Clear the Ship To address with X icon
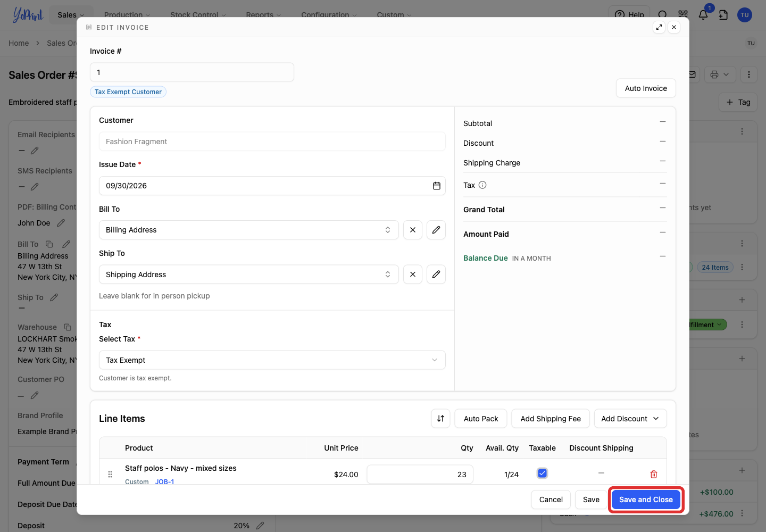This screenshot has width=766, height=532. tap(413, 275)
